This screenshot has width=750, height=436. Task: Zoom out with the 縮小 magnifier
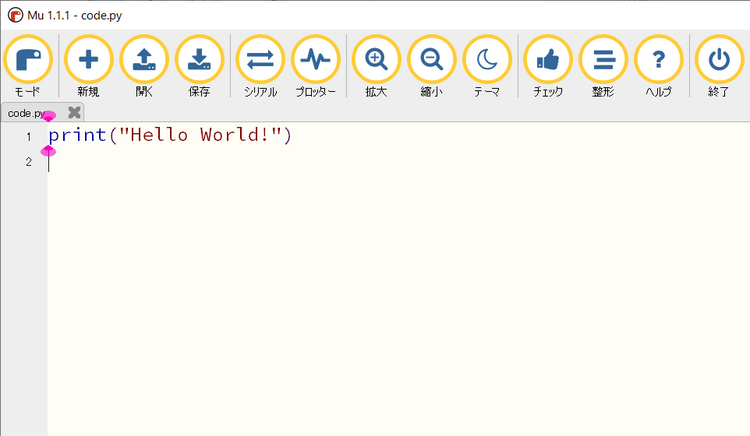432,61
